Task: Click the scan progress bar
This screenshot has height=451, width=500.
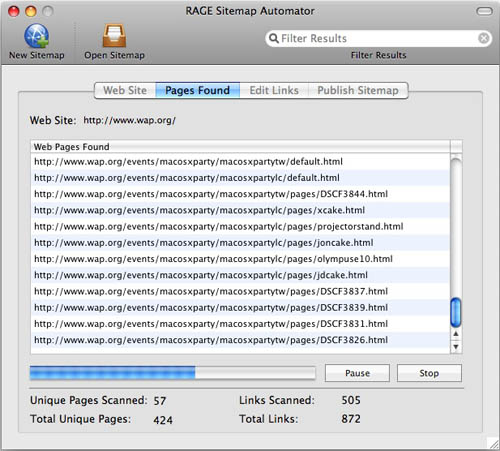Action: point(172,373)
